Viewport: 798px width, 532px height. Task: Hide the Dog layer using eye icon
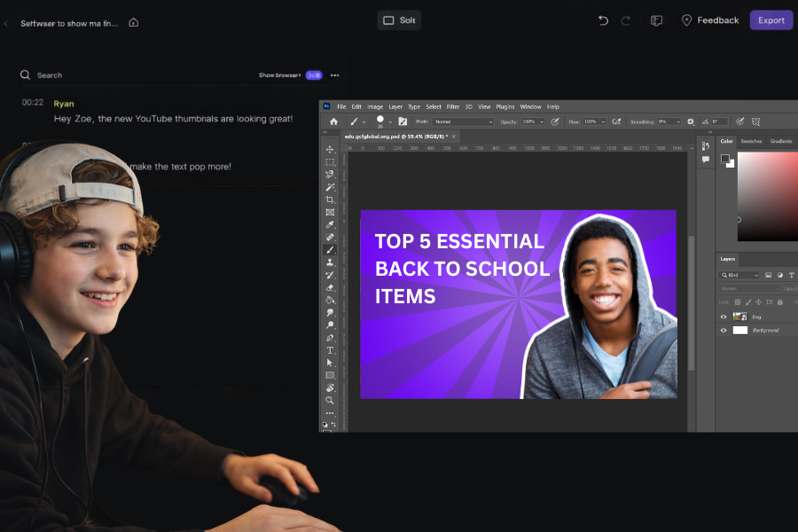[x=724, y=317]
